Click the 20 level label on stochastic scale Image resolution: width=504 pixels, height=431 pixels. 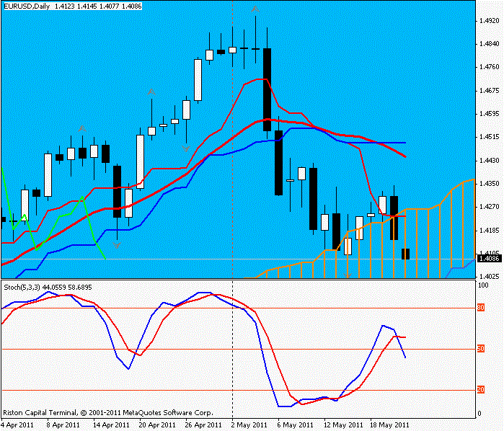(481, 390)
